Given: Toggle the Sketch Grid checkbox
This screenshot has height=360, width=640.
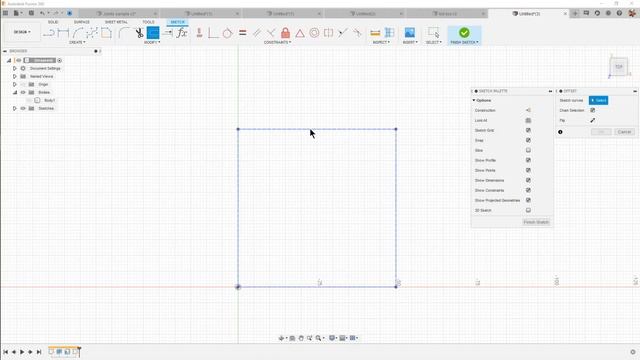Looking at the screenshot, I should (528, 130).
